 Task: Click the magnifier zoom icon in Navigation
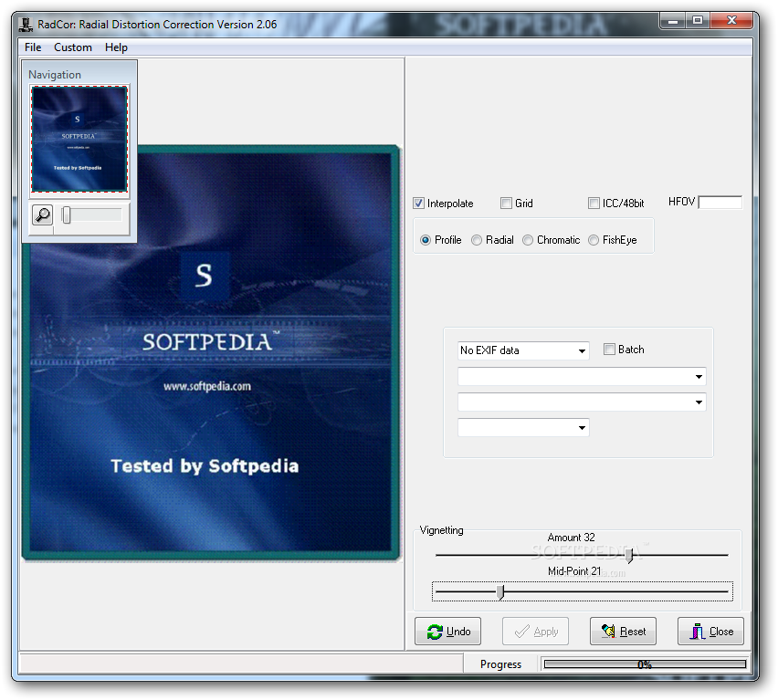tap(42, 215)
